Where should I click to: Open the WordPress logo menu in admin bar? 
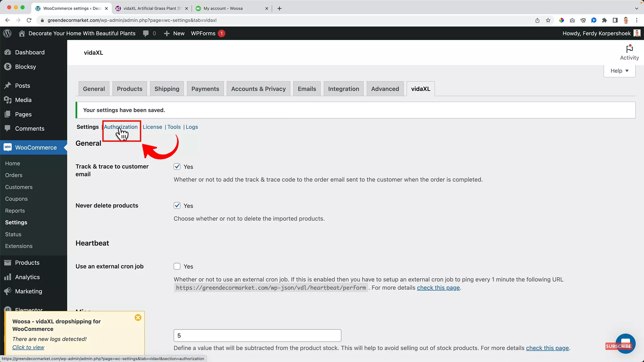(7, 33)
